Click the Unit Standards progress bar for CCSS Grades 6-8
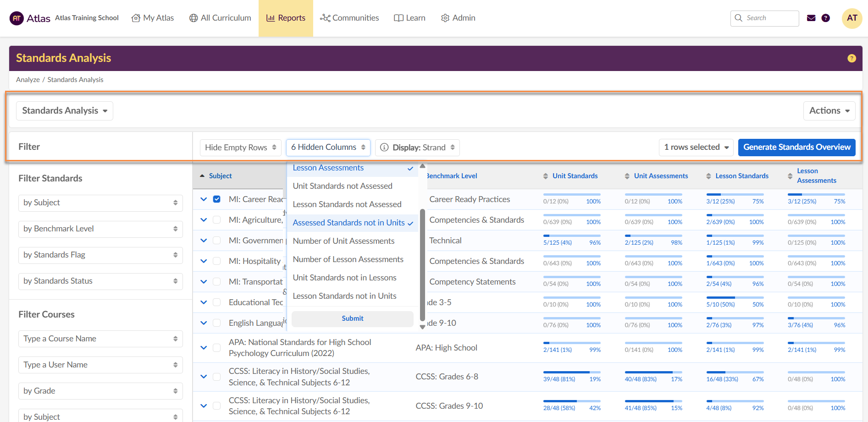Screen dimensions: 868x422 [571, 372]
